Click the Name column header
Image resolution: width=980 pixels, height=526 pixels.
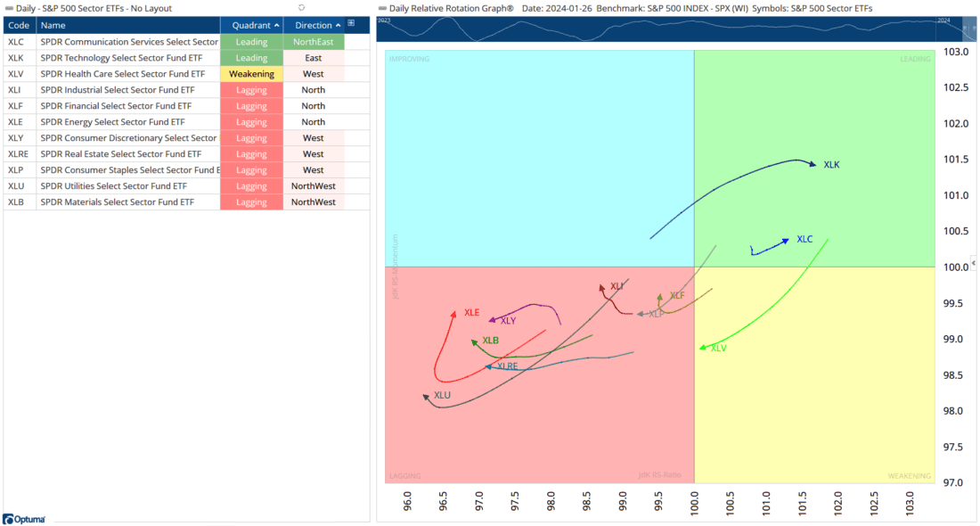(53, 24)
